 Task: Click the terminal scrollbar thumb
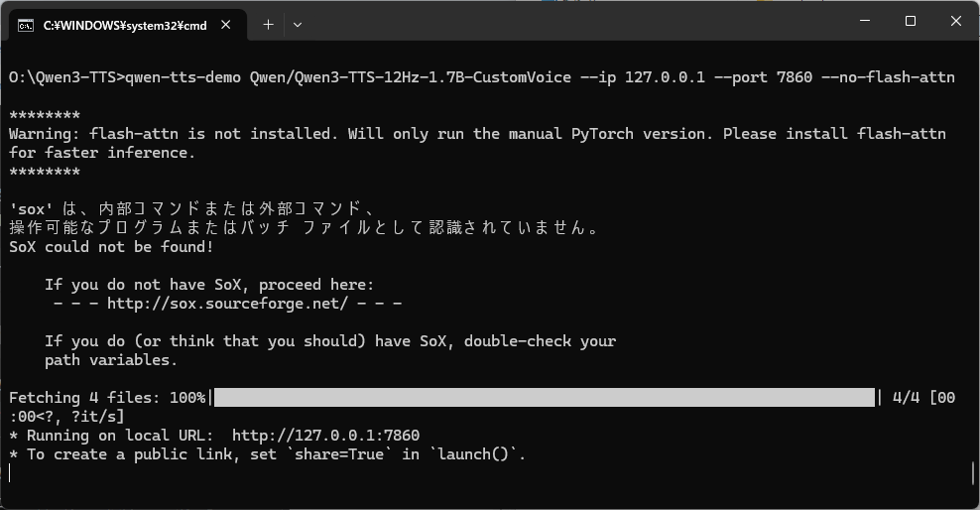(973, 472)
